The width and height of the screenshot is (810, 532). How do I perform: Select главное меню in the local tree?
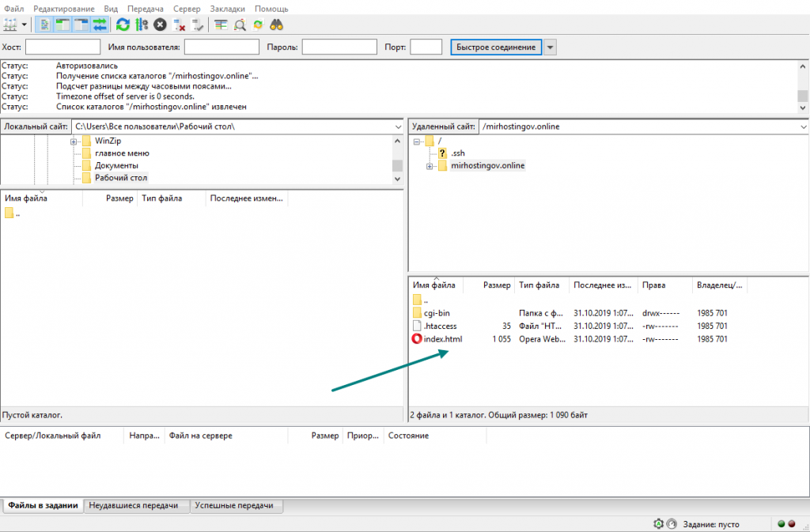click(x=122, y=153)
